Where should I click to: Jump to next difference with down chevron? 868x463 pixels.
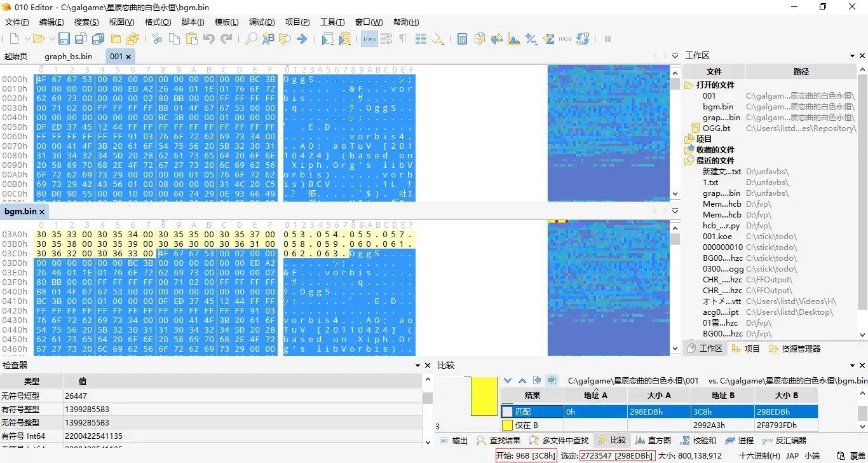(508, 380)
